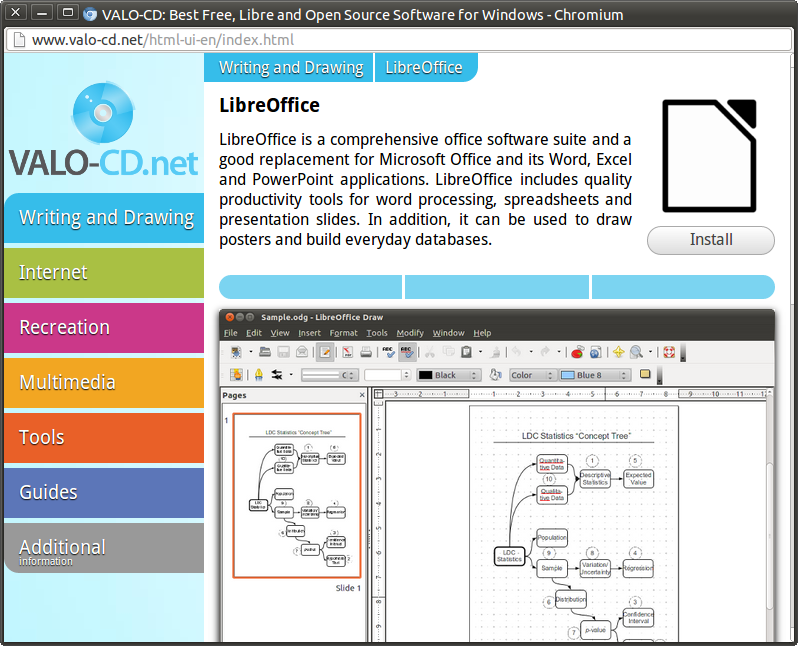Close the Pages panel with X
This screenshot has height=646, width=798.
click(362, 395)
